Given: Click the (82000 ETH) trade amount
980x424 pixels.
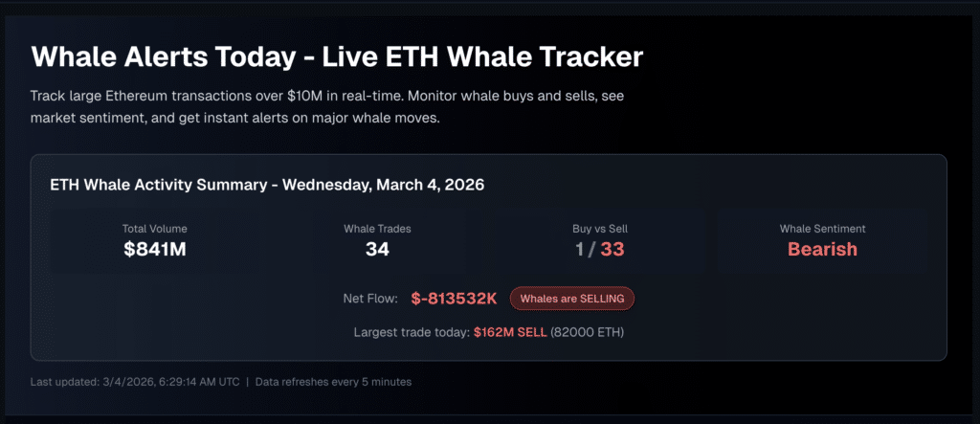Looking at the screenshot, I should click(588, 332).
